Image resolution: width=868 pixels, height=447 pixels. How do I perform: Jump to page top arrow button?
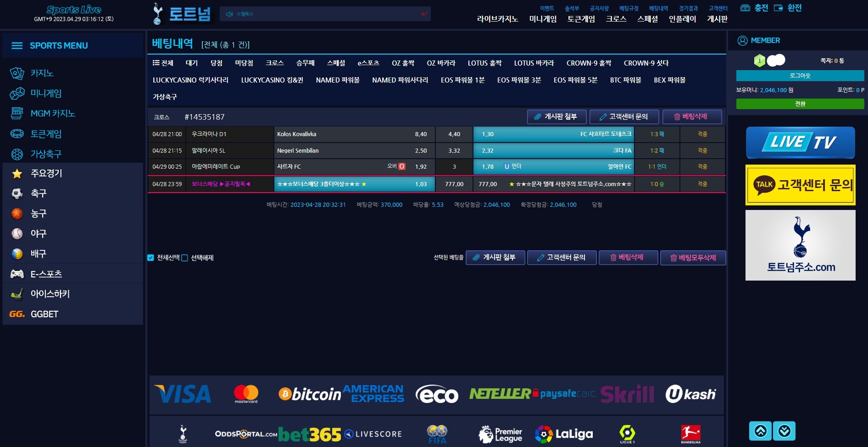(x=760, y=431)
